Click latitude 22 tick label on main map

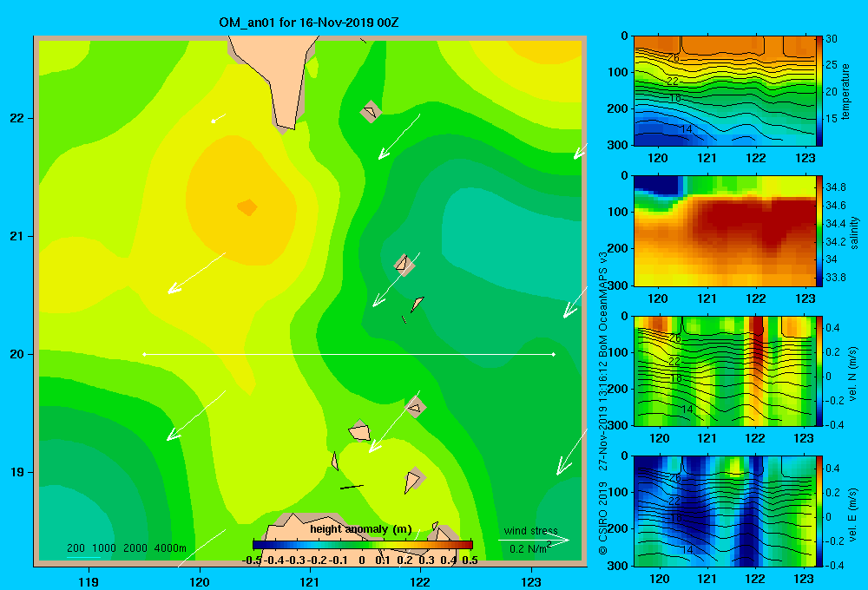17,119
